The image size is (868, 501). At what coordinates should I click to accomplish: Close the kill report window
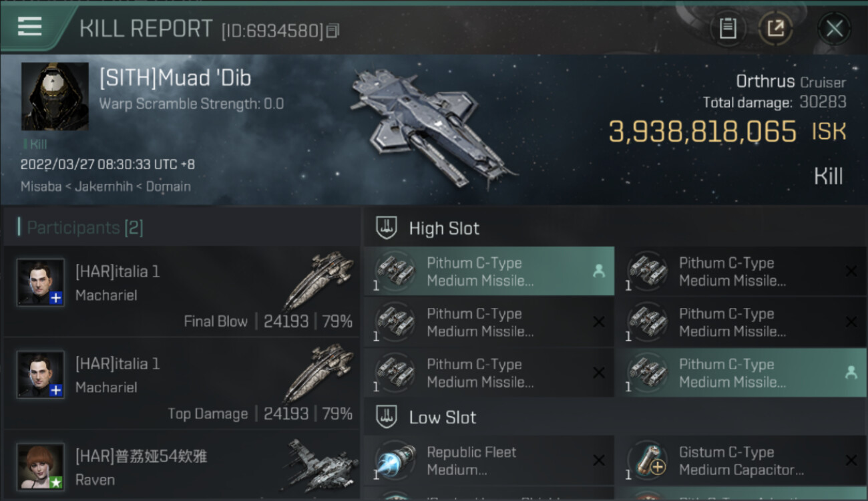(834, 29)
